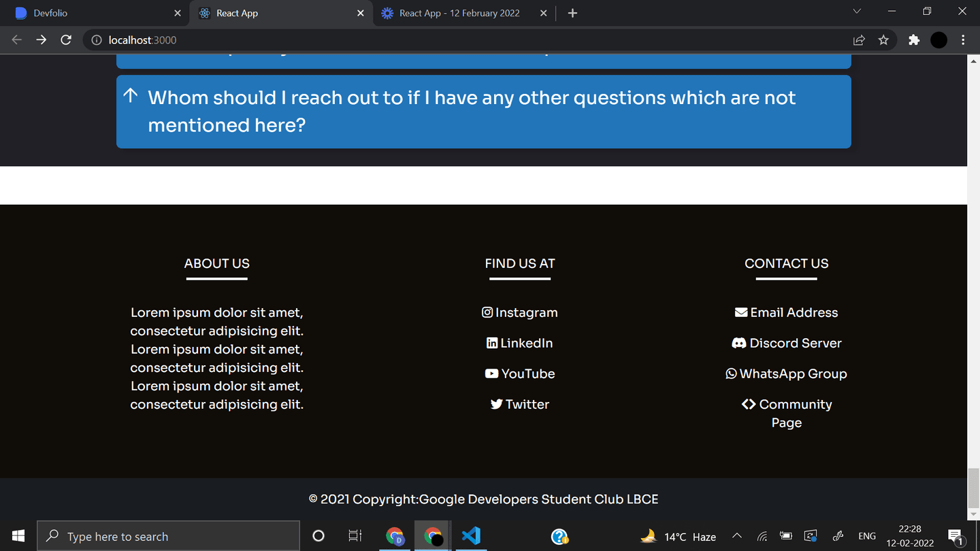Image resolution: width=980 pixels, height=551 pixels.
Task: Open Task View on the taskbar
Action: tap(355, 536)
